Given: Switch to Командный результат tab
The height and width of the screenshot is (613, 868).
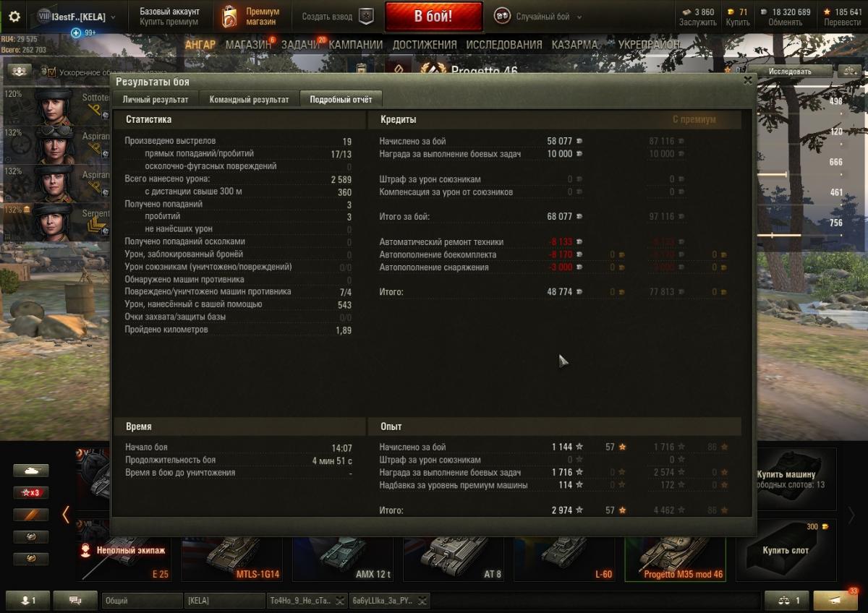Looking at the screenshot, I should tap(250, 100).
